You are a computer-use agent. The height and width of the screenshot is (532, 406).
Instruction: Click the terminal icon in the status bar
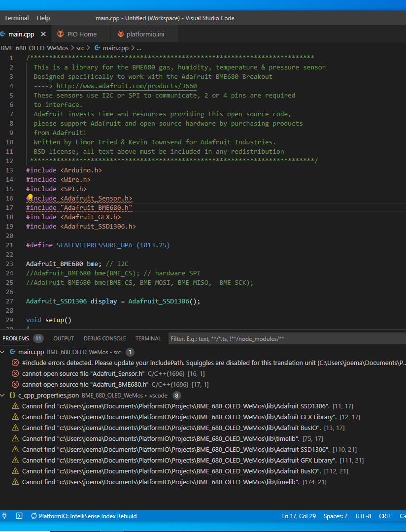pos(19,516)
